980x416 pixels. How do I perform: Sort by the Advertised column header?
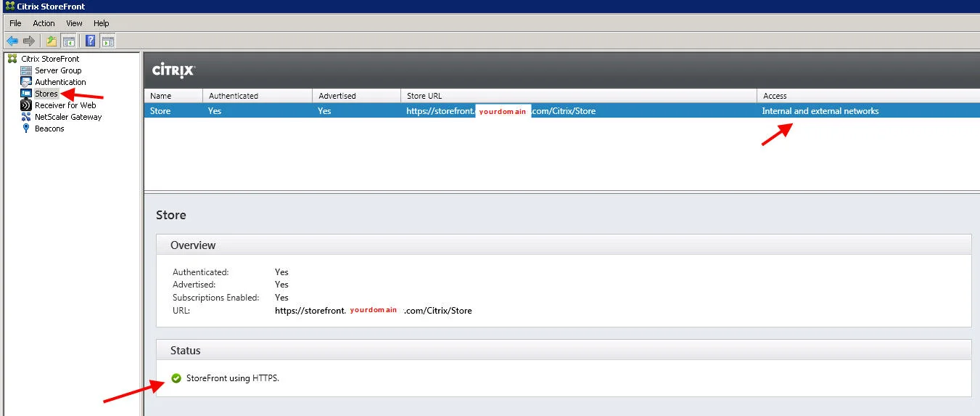(x=356, y=96)
